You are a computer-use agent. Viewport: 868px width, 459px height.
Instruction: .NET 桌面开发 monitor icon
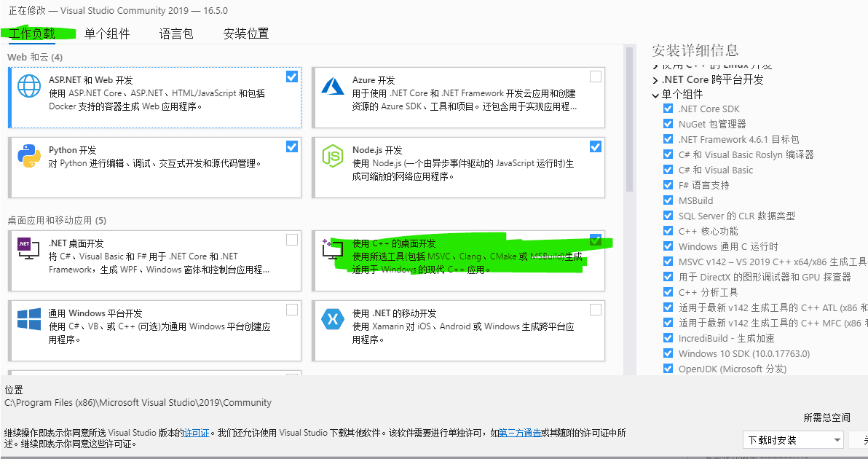click(29, 249)
